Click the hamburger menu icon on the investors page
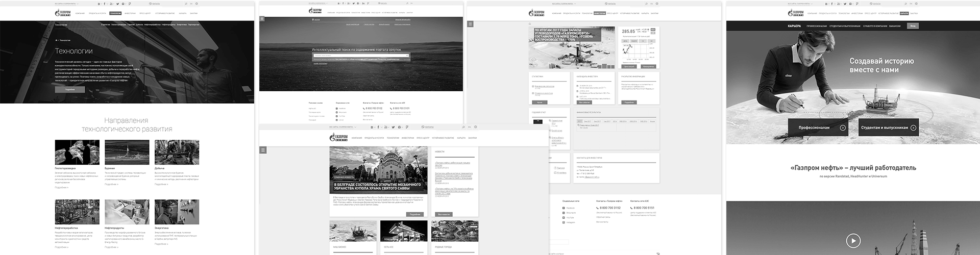This screenshot has width=980, height=255. click(471, 24)
